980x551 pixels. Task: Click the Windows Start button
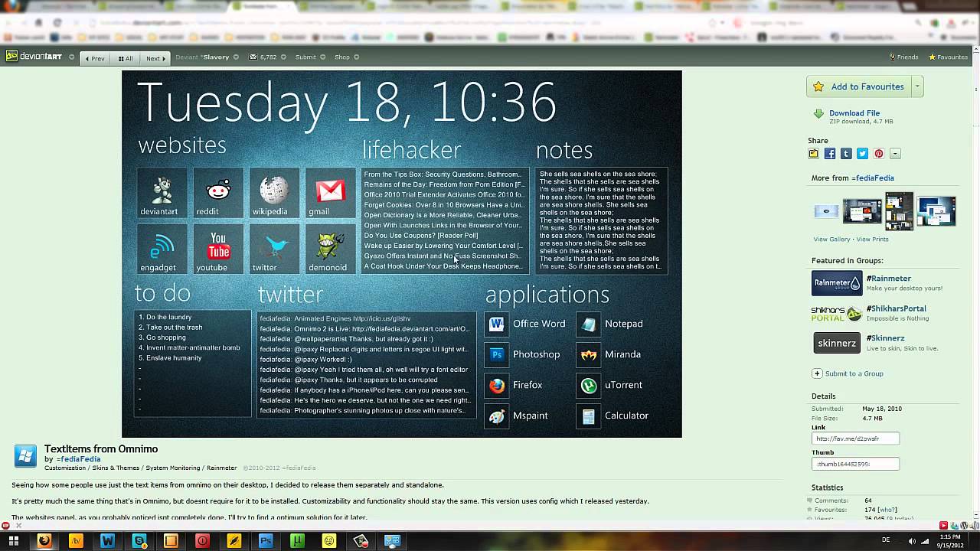[x=13, y=541]
